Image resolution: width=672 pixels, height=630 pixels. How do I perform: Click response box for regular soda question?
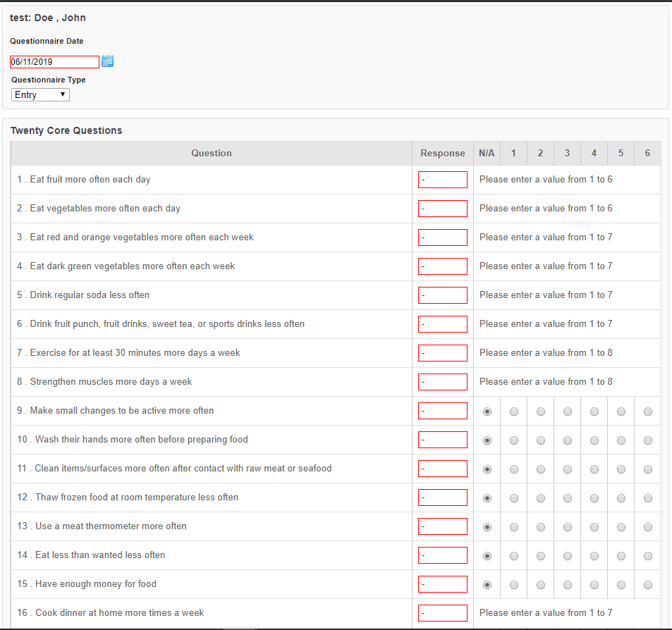[x=443, y=295]
